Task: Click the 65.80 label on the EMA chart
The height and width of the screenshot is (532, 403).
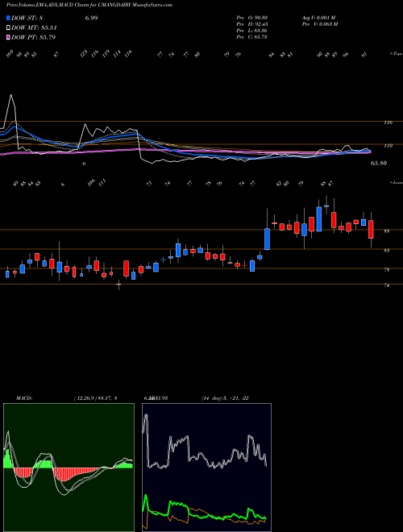Action: [379, 163]
